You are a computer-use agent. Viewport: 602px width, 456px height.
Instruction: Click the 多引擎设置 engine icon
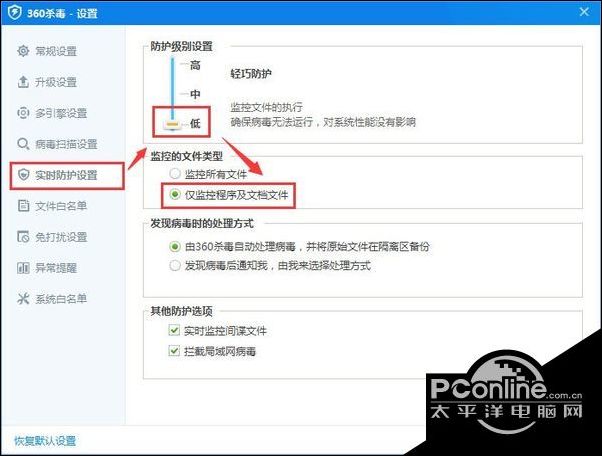23,113
